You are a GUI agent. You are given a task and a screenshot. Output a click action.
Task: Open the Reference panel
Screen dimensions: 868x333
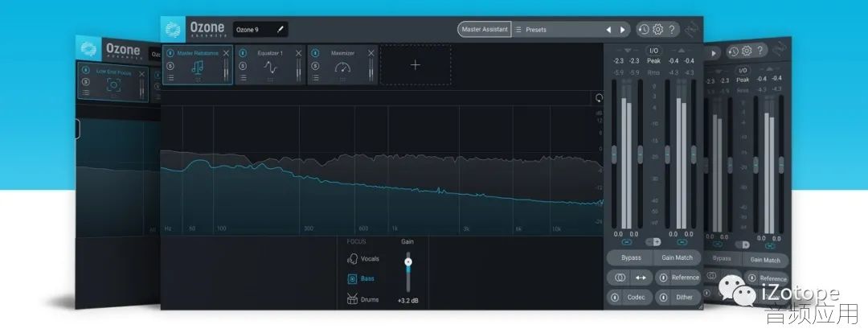tap(686, 277)
